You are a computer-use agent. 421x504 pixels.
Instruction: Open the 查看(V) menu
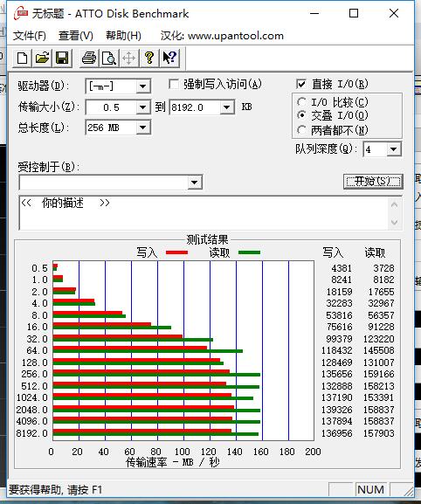point(75,35)
